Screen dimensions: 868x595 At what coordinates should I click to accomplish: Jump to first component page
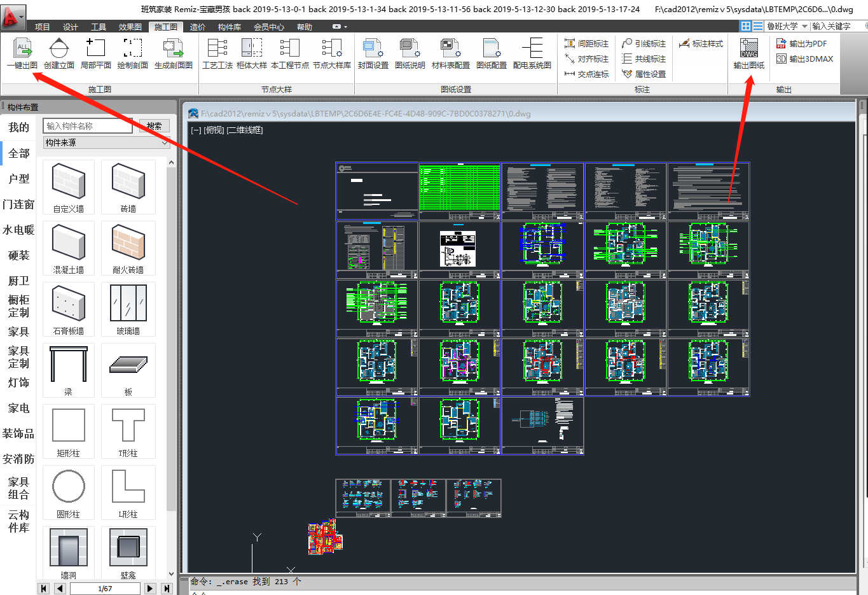point(44,589)
